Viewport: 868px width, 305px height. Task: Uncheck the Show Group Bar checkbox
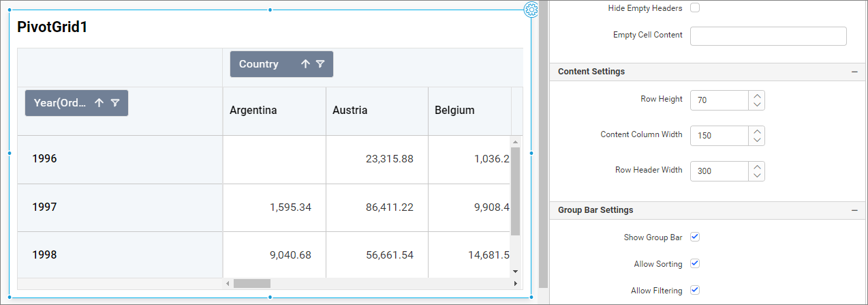[695, 237]
